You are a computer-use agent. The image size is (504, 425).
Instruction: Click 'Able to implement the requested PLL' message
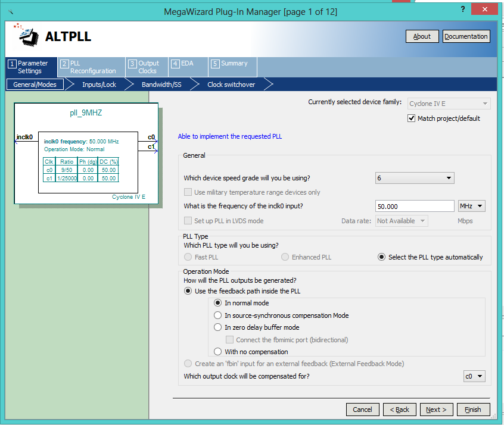coord(230,136)
